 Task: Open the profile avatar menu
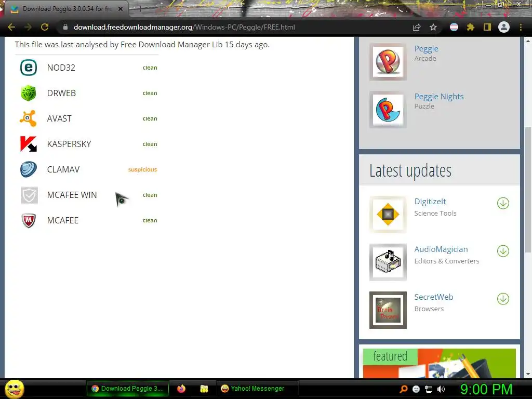504,27
